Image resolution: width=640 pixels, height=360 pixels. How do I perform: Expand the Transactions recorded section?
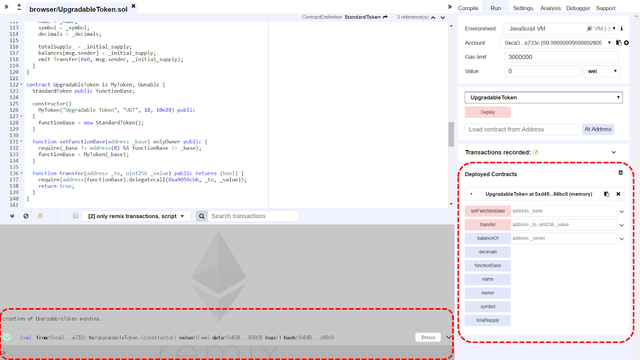[613, 152]
